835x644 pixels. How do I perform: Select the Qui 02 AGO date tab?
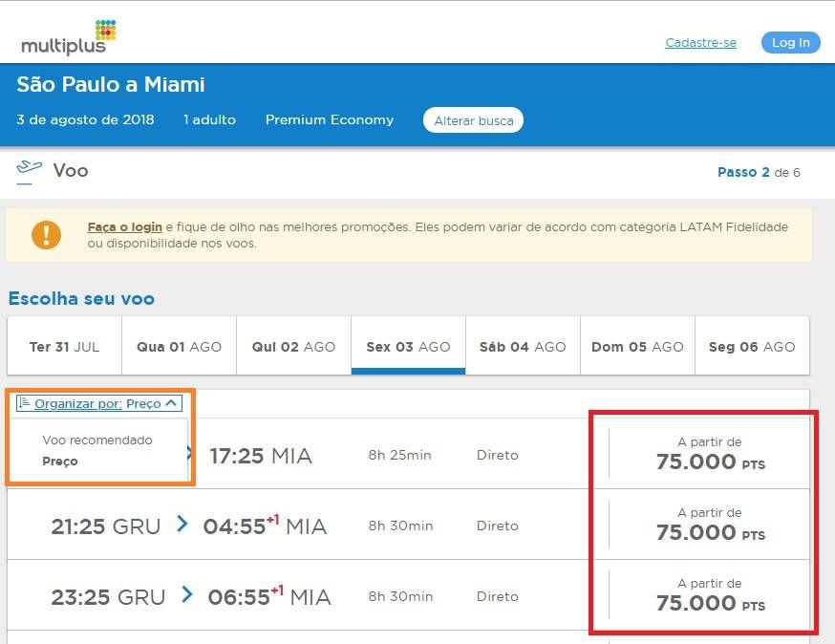[293, 346]
